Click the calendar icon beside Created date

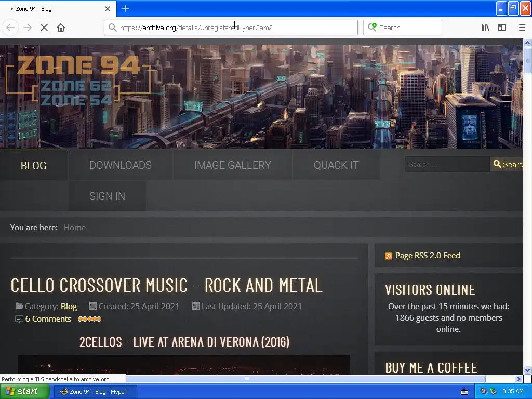(x=92, y=306)
